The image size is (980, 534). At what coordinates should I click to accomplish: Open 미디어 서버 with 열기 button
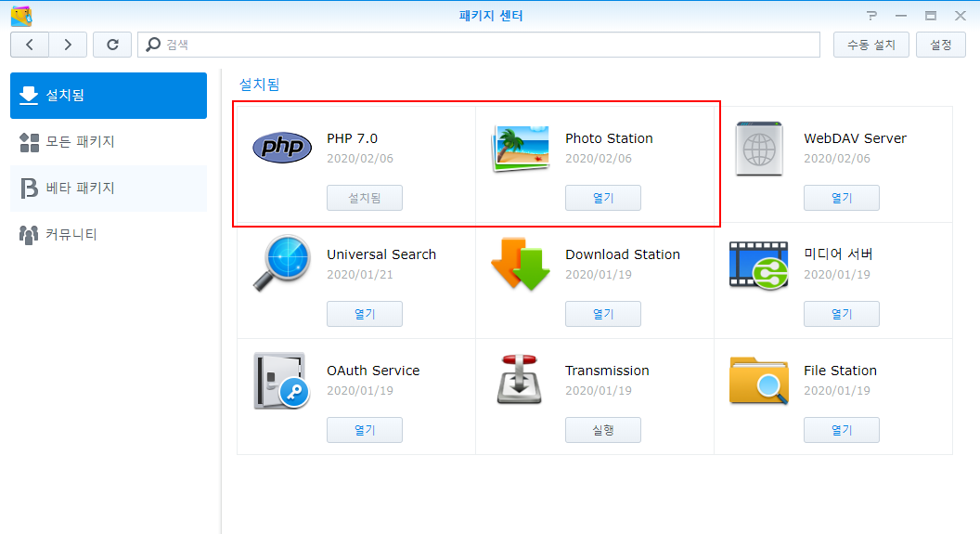(x=841, y=314)
